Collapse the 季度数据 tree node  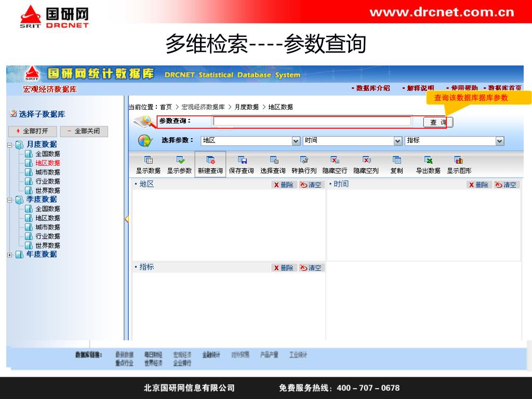(x=9, y=200)
